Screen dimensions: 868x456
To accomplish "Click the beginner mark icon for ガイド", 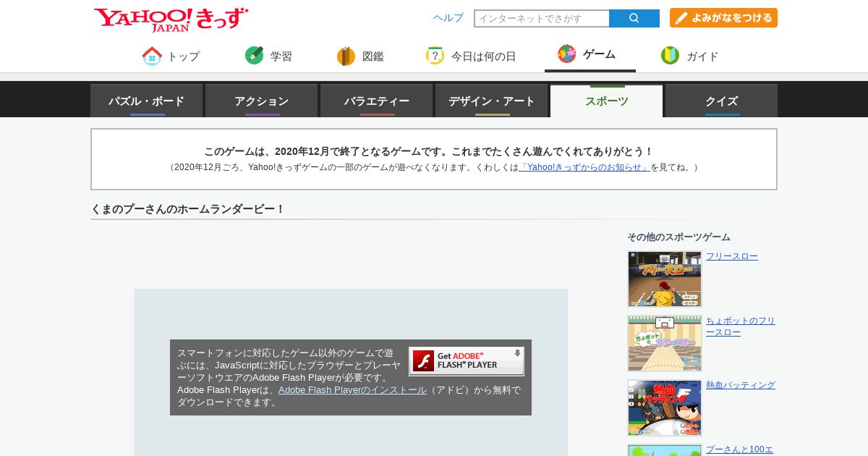I will [x=670, y=56].
